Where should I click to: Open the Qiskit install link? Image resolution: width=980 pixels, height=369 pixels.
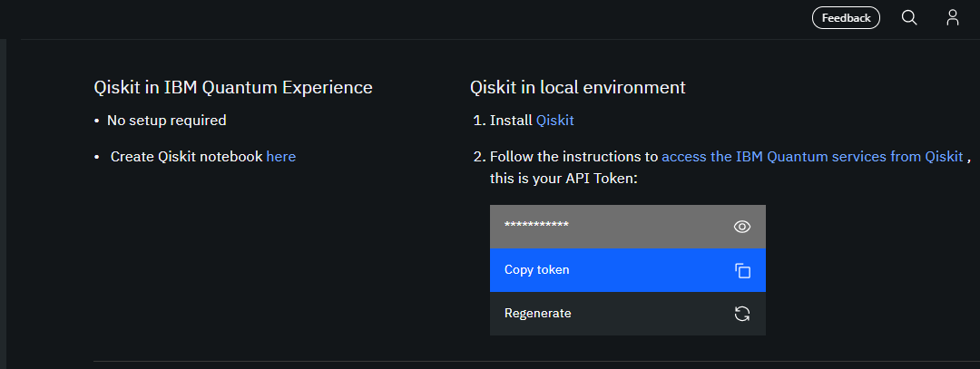point(555,120)
